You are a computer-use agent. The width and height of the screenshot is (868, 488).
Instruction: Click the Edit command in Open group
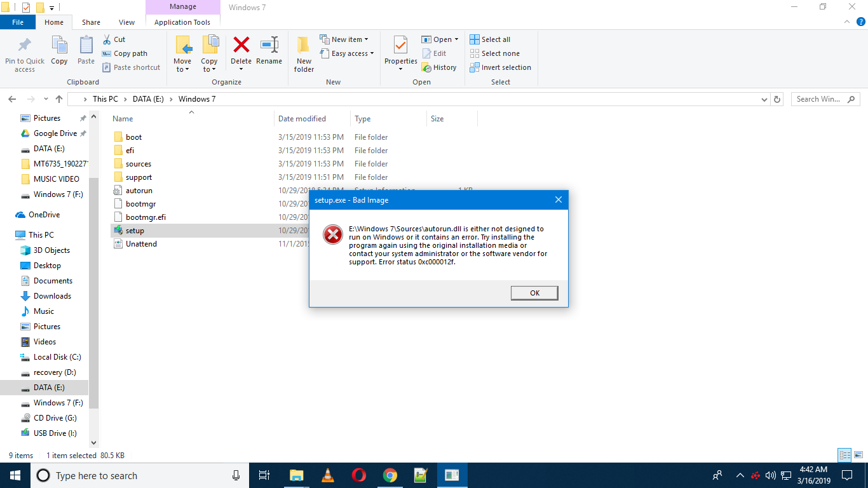(x=434, y=53)
